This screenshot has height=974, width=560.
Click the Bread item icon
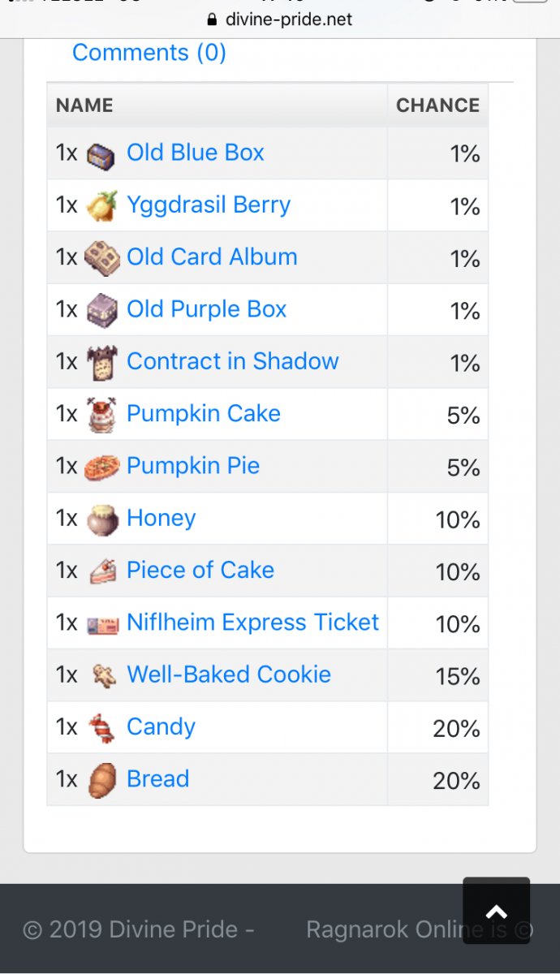102,779
